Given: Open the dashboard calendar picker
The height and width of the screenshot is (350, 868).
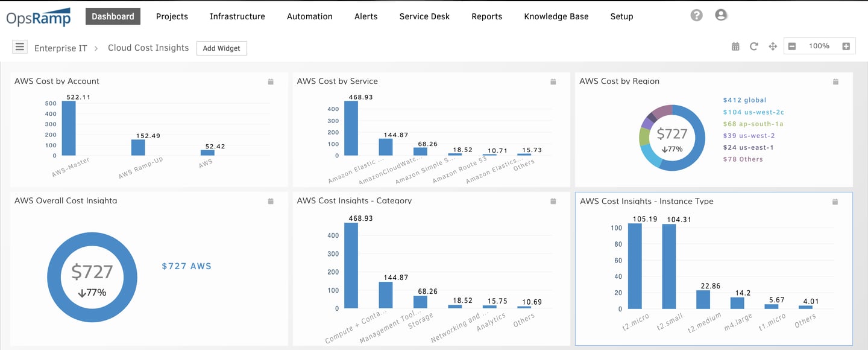Looking at the screenshot, I should click(735, 46).
